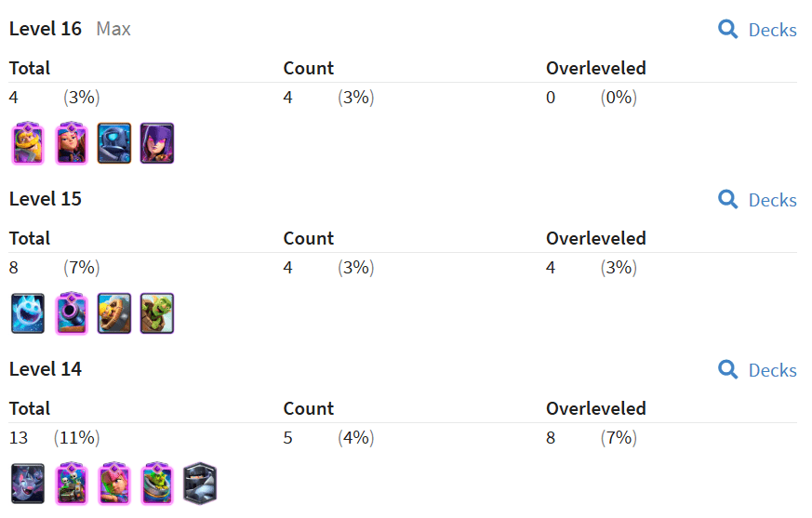Click the Level 15 heading
Screen dimensions: 812x518
(x=46, y=199)
